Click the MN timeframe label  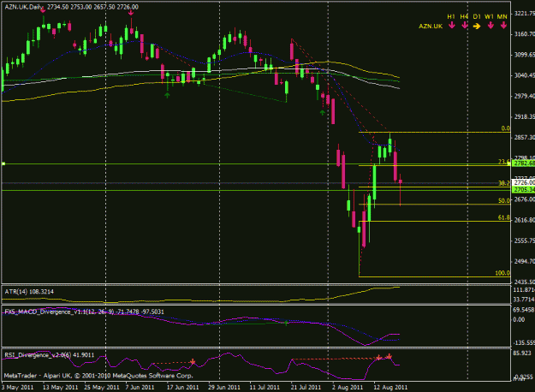tap(502, 17)
